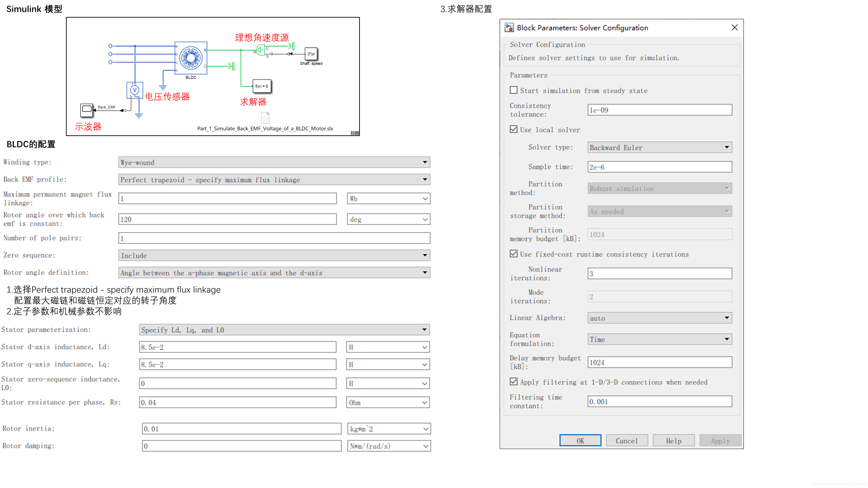Edit the Sample time input field value

point(659,167)
